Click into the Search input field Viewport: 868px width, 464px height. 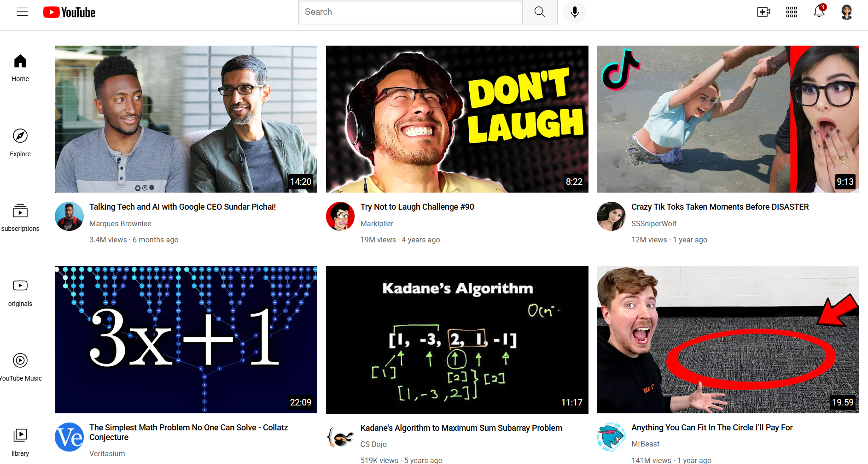click(410, 12)
